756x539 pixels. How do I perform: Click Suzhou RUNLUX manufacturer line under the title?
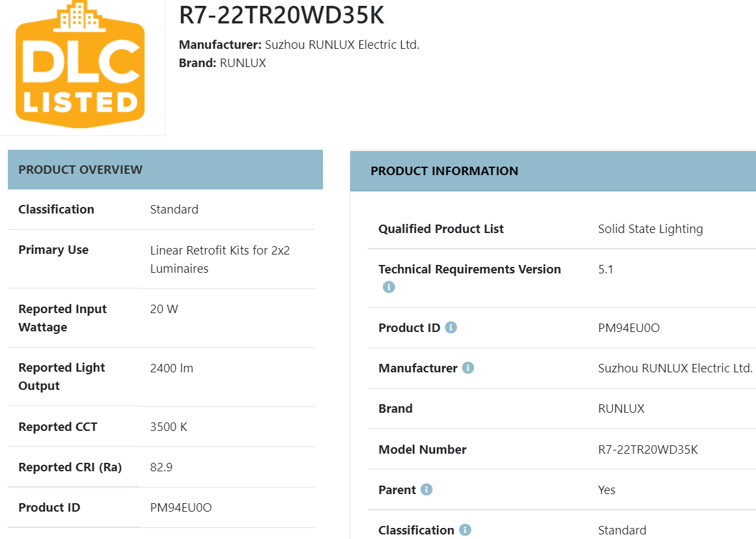pos(299,45)
